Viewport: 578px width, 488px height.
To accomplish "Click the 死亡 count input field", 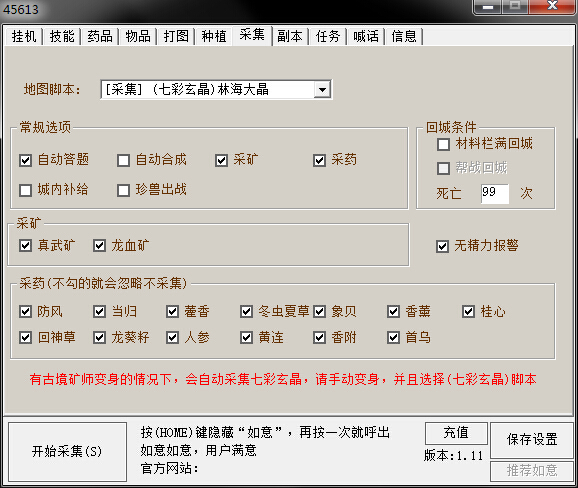I will [x=495, y=194].
